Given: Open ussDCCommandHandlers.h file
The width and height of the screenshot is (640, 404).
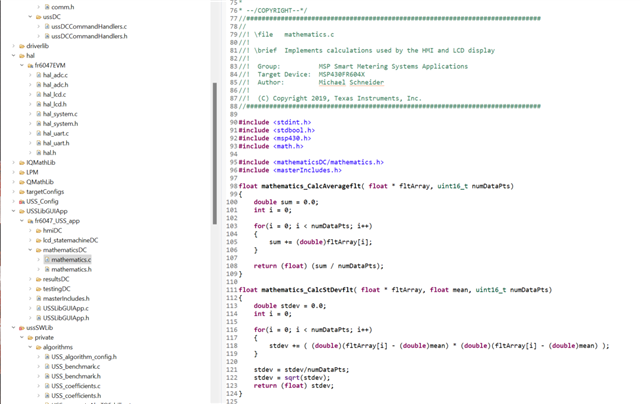Looking at the screenshot, I should [x=89, y=36].
